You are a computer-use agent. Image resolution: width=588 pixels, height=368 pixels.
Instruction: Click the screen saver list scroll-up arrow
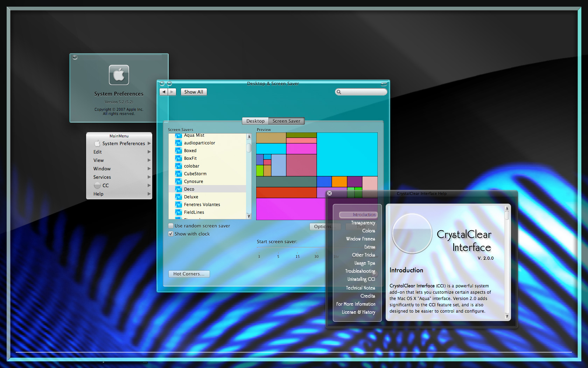coord(249,136)
